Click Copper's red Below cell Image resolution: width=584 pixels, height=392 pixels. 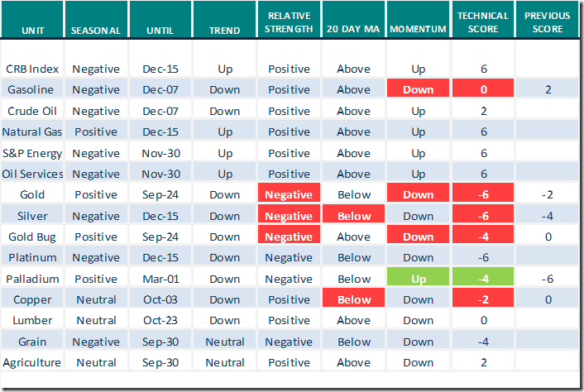click(x=353, y=299)
